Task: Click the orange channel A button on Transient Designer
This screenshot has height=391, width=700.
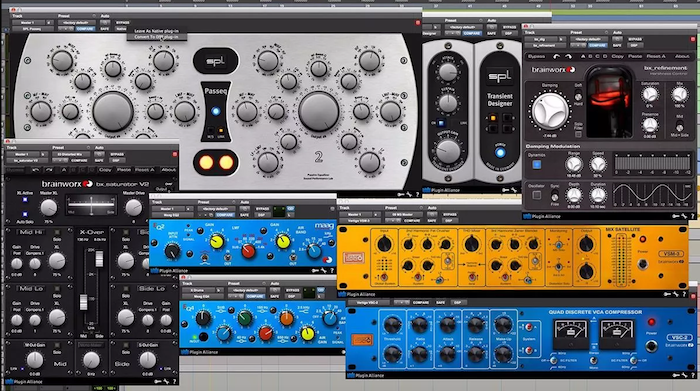Action: pos(493,118)
